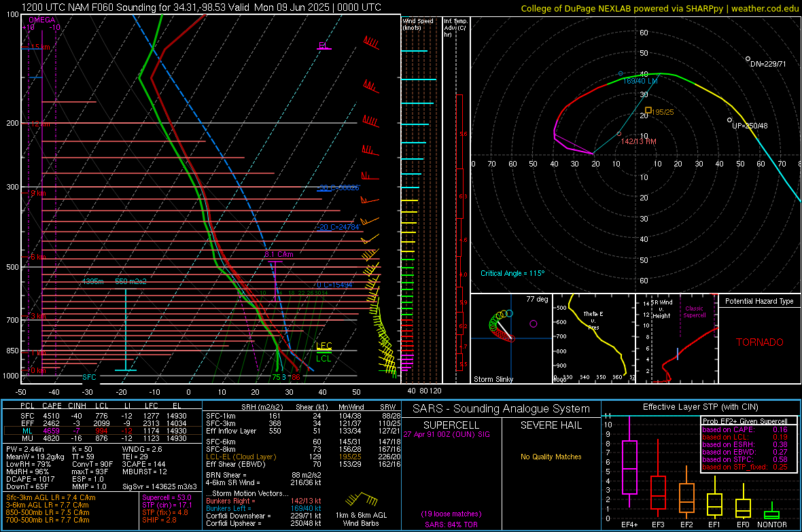The height and width of the screenshot is (532, 802).
Task: Click the LCL level label
Action: click(324, 359)
